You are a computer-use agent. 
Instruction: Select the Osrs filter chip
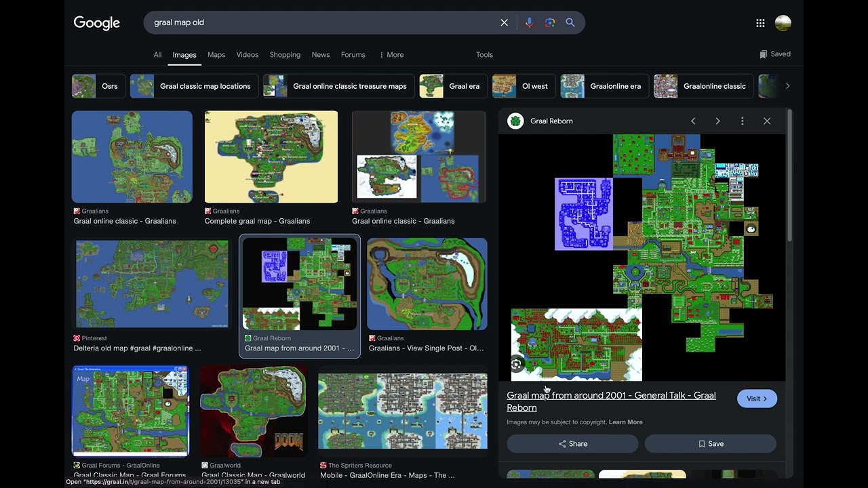[x=98, y=86]
